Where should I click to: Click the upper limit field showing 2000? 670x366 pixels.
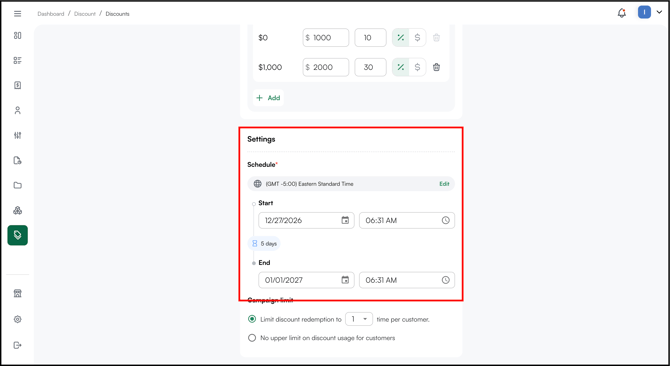(326, 67)
